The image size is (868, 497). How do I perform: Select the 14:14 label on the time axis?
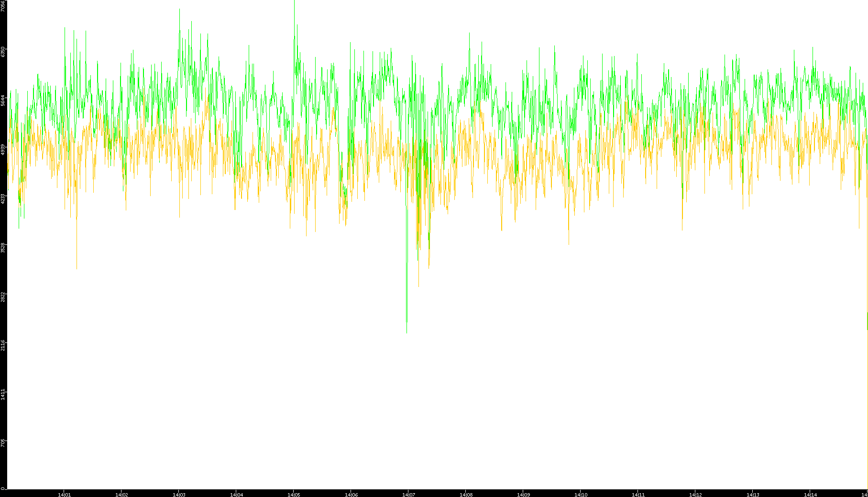tap(811, 494)
